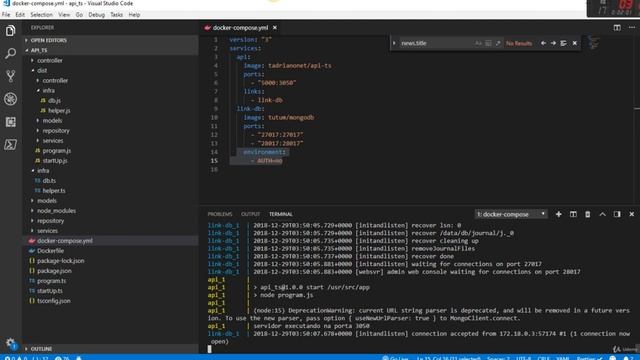Switch to the Output panel tab
Image resolution: width=640 pixels, height=360 pixels.
[x=250, y=214]
